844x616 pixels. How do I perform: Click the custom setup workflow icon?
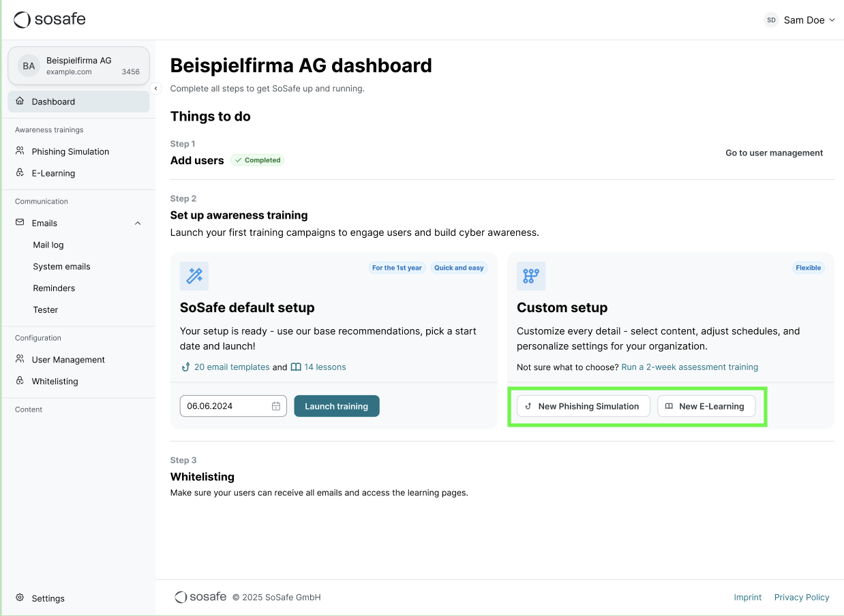pos(531,276)
